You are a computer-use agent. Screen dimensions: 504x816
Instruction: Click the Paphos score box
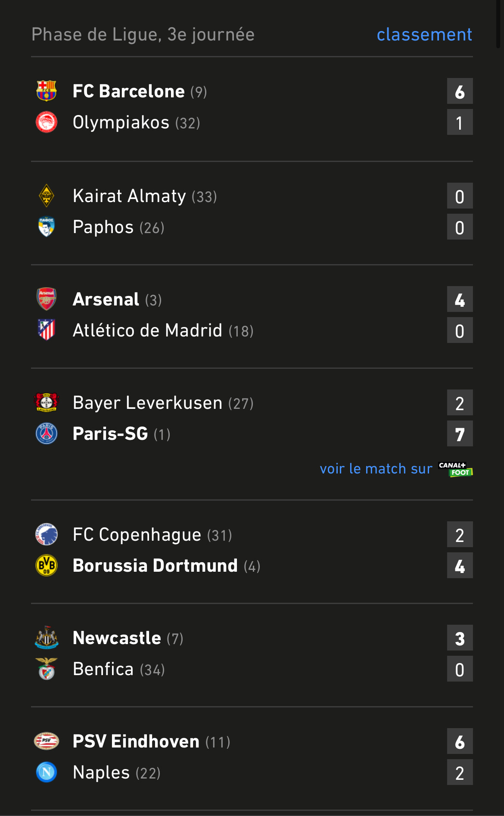[x=460, y=227]
